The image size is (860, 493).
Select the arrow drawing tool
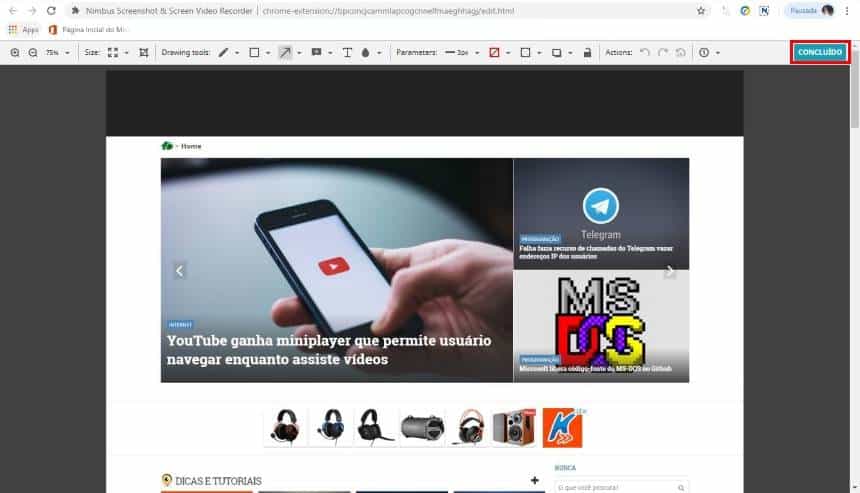pyautogui.click(x=285, y=53)
